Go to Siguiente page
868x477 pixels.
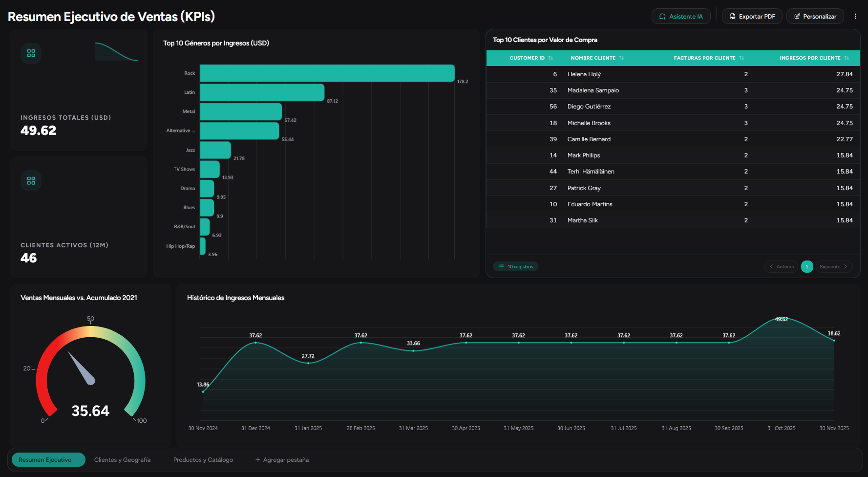coord(834,266)
